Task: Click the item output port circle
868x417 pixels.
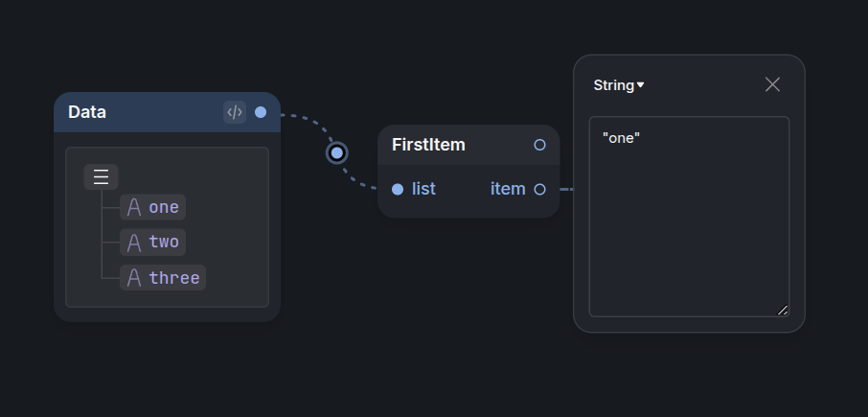Action: [539, 190]
